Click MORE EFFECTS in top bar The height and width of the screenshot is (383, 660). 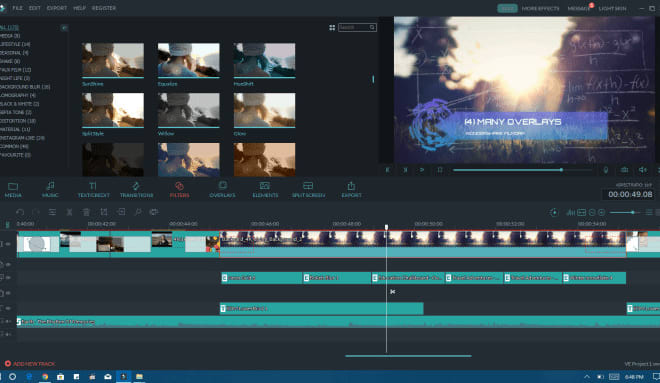[540, 8]
